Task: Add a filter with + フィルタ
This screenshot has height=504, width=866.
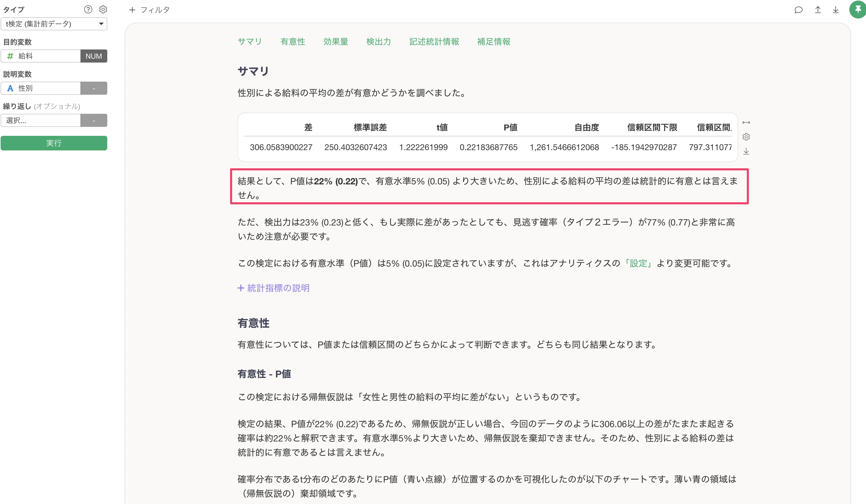Action: 149,10
